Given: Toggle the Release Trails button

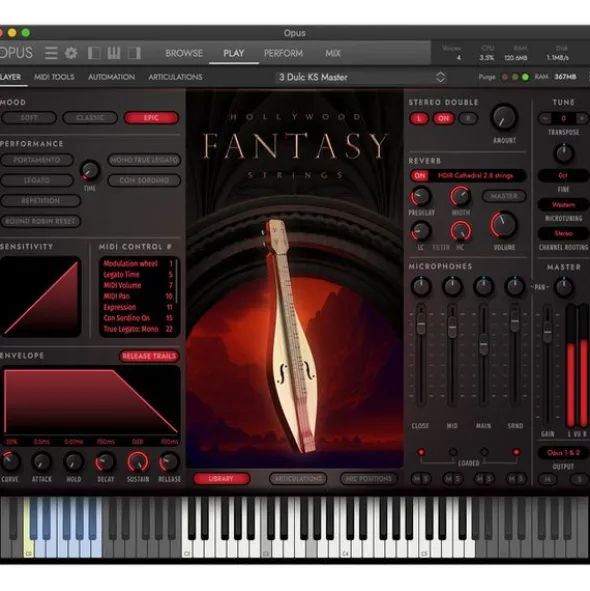Looking at the screenshot, I should click(149, 356).
